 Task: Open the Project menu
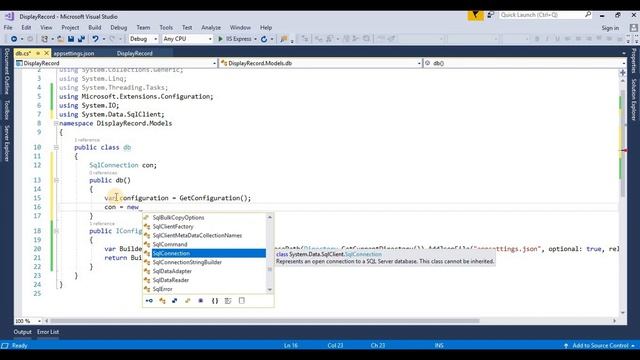coord(70,28)
